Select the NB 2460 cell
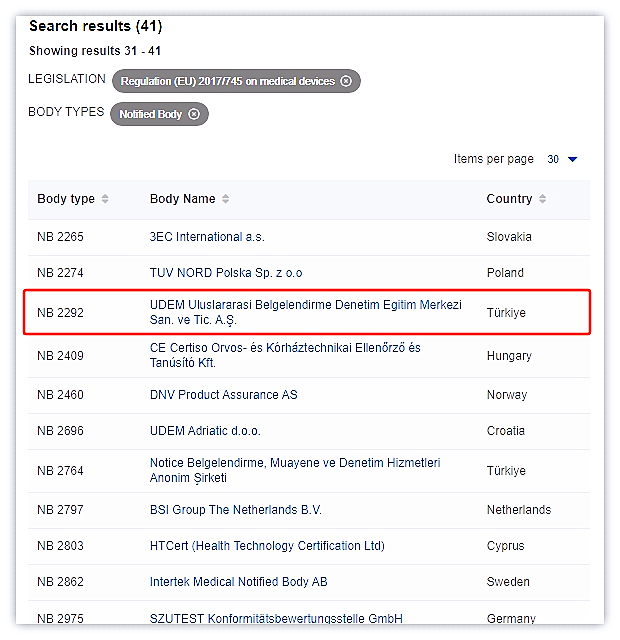 pos(60,395)
